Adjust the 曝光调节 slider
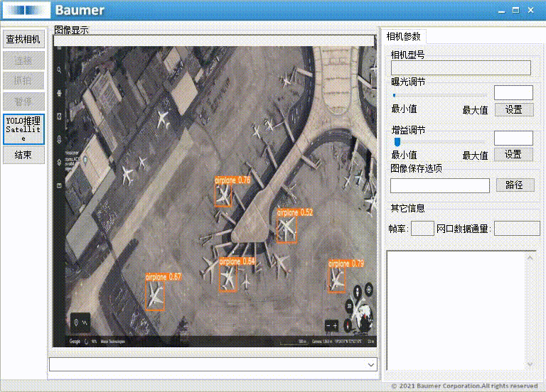546x392 pixels. pos(439,95)
